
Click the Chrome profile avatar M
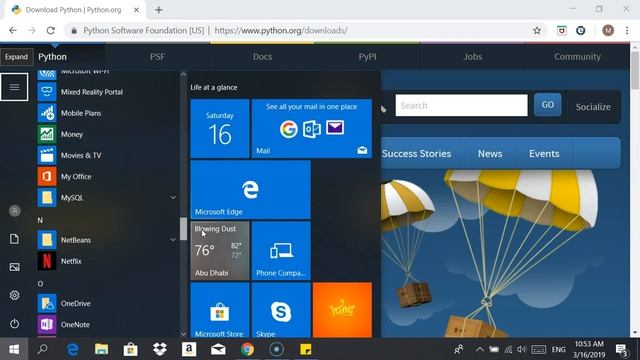pyautogui.click(x=608, y=31)
